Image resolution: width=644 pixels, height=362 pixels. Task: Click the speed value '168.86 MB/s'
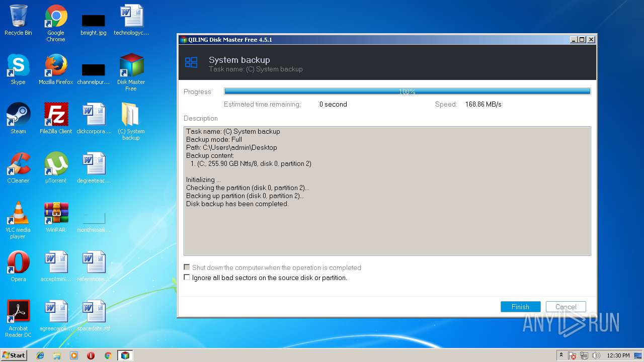point(483,105)
